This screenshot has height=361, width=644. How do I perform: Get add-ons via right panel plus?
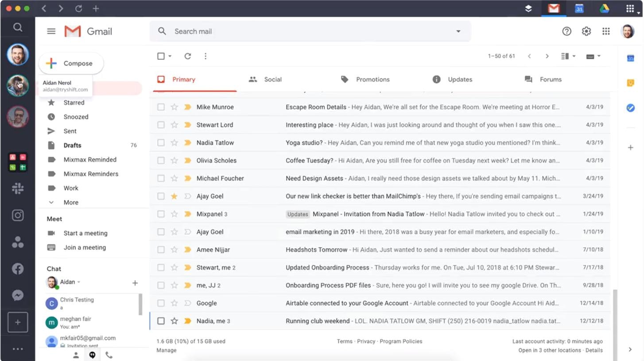(631, 148)
